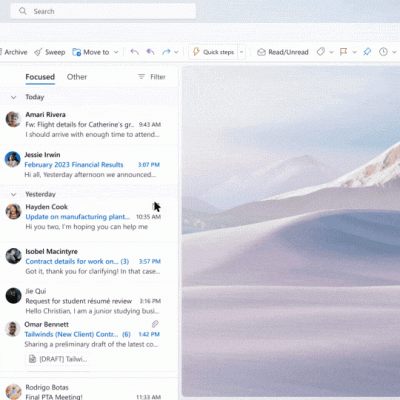Viewport: 400px width, 400px height.
Task: Click sender name Hayden Cook
Action: coord(47,207)
